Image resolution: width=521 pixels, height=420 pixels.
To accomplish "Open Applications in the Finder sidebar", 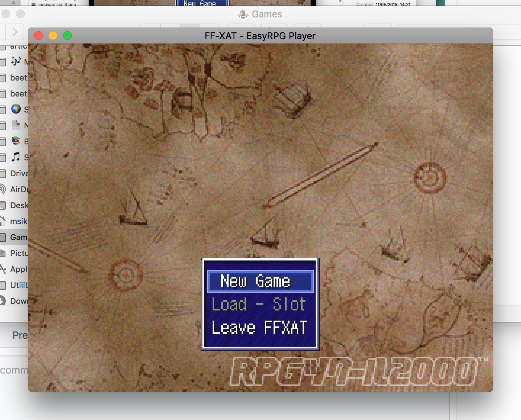I will [15, 269].
